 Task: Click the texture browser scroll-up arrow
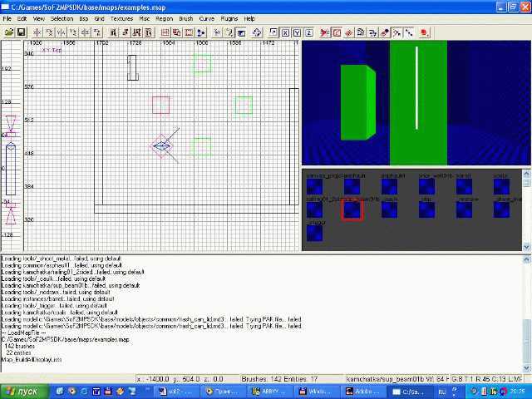526,173
